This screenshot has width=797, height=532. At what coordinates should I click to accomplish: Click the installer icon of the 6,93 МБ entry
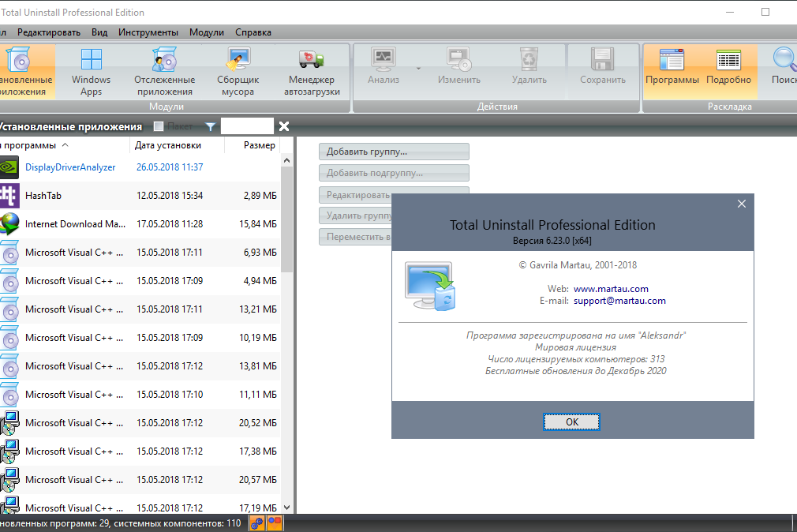pos(9,253)
